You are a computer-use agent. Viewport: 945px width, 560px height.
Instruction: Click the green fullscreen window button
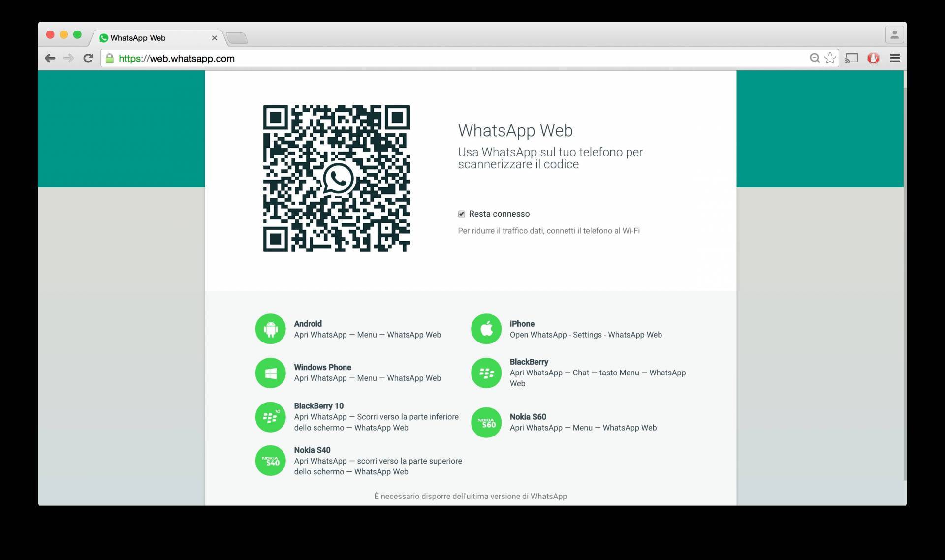[x=77, y=34]
